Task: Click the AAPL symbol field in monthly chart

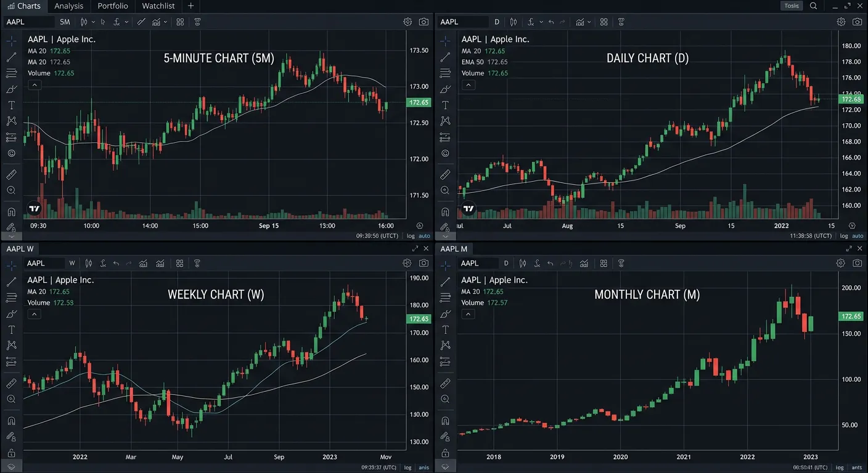Action: (478, 264)
